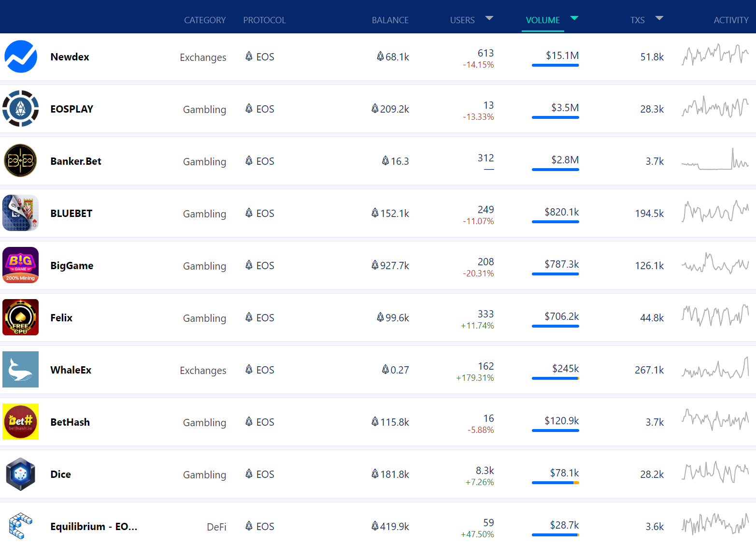Click the EOS balance icon beside 68.1k
Viewport: 756px width, 546px height.
tap(380, 57)
